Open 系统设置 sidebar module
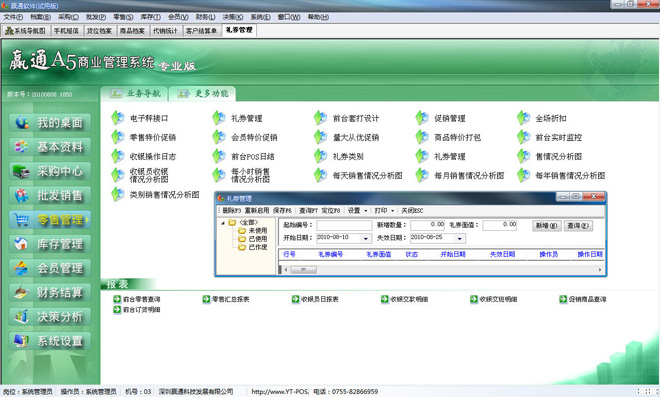 (50, 341)
